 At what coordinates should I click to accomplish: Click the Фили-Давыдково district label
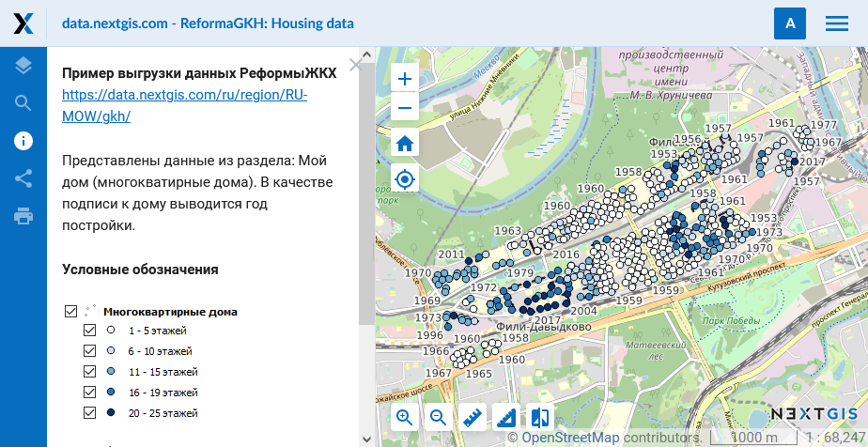click(544, 327)
